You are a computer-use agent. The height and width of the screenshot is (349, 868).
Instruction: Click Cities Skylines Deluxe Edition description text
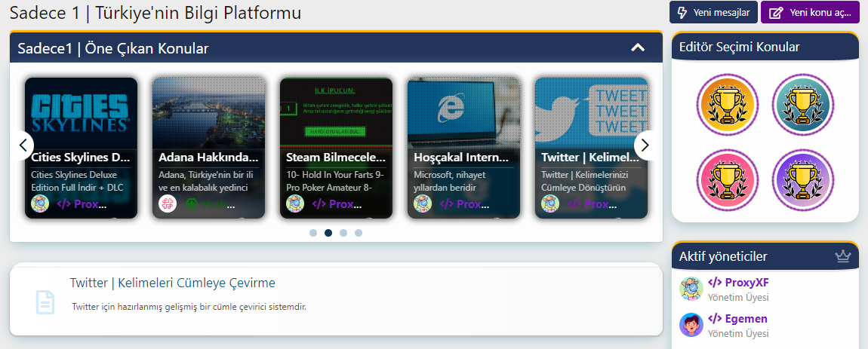[x=77, y=181]
